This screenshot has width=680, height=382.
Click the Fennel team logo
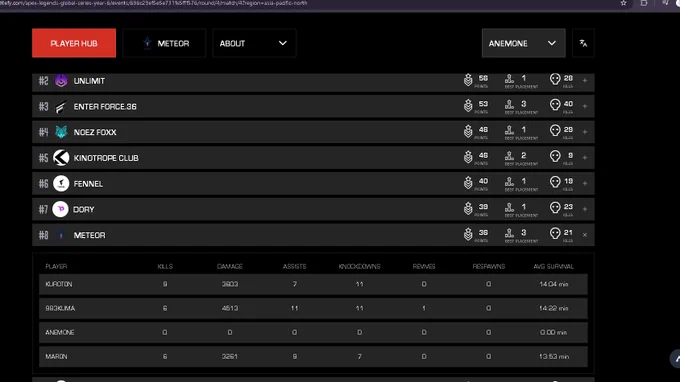[x=61, y=183]
